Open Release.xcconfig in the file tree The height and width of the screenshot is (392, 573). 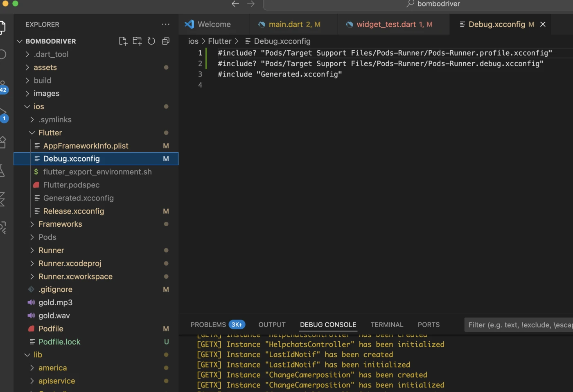point(74,211)
